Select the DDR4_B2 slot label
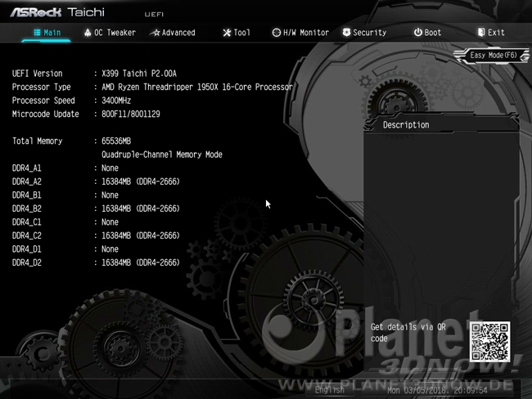The height and width of the screenshot is (399, 532). (26, 208)
